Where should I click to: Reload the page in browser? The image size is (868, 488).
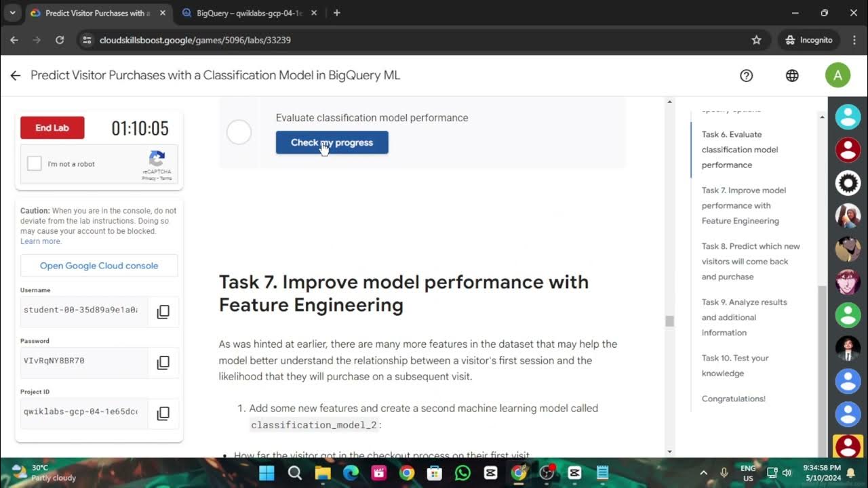click(x=60, y=40)
